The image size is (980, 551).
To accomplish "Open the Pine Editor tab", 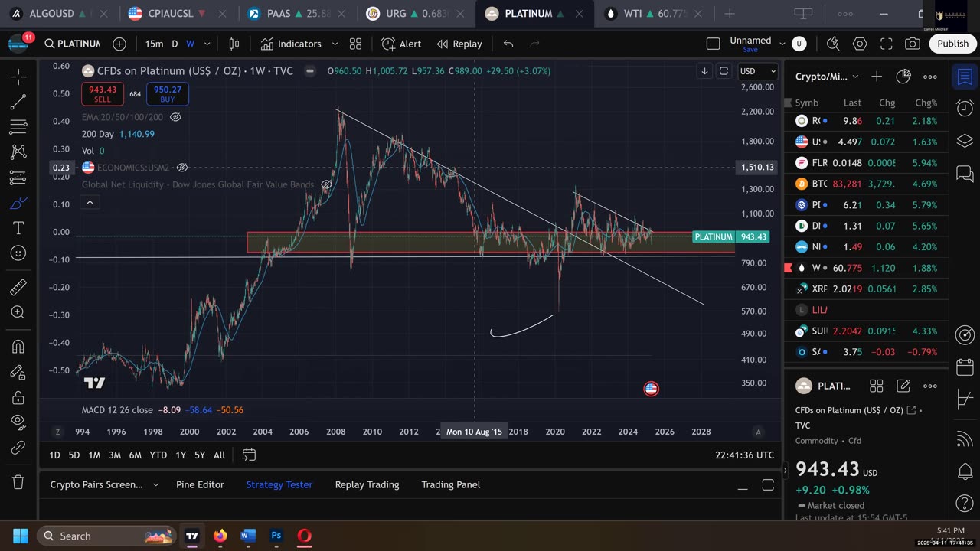I will click(200, 484).
